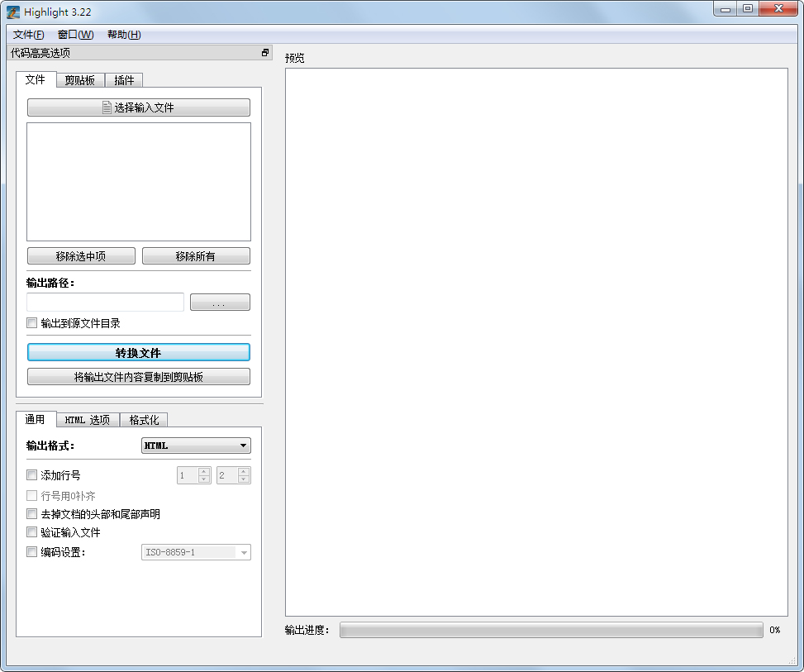Toggle the 行号用0补齐 checkbox
The image size is (804, 672).
(31, 496)
